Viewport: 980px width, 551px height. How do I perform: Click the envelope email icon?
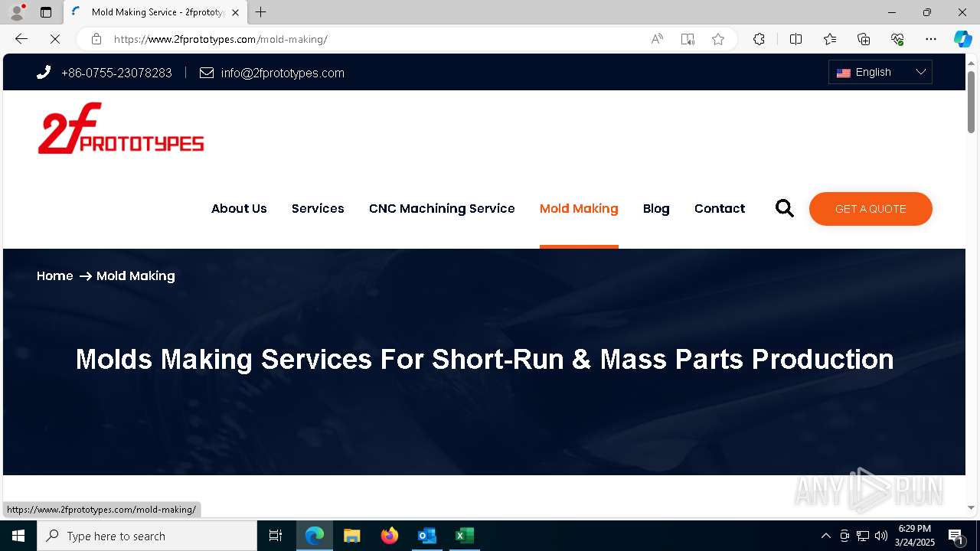[207, 73]
